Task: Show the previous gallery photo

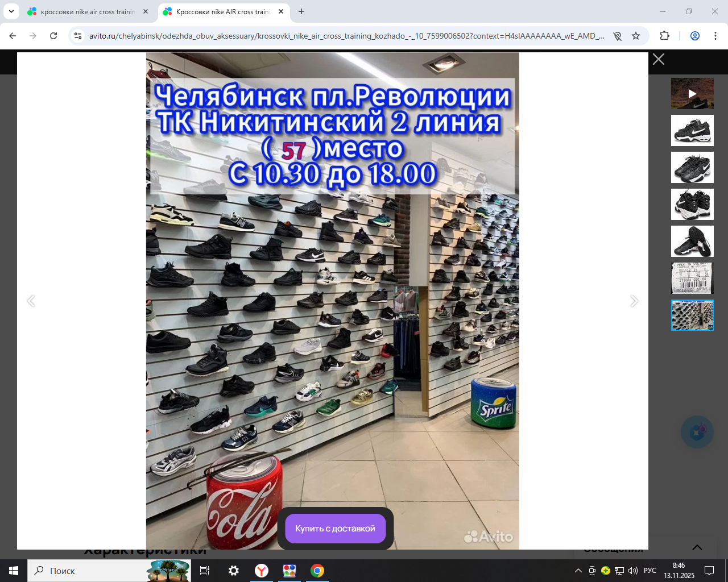Action: click(31, 301)
